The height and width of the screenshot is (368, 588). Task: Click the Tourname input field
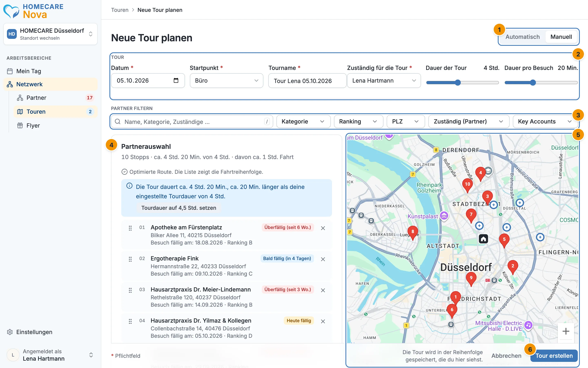click(307, 81)
